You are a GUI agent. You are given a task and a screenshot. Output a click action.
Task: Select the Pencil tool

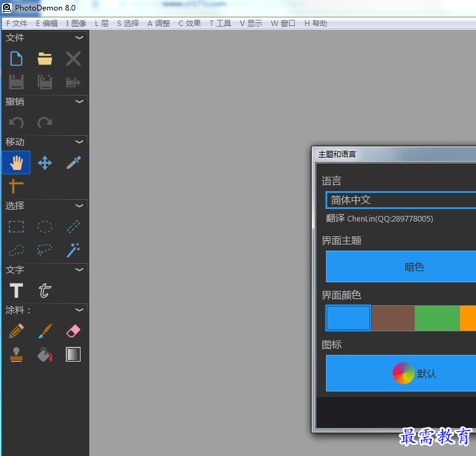pos(16,331)
